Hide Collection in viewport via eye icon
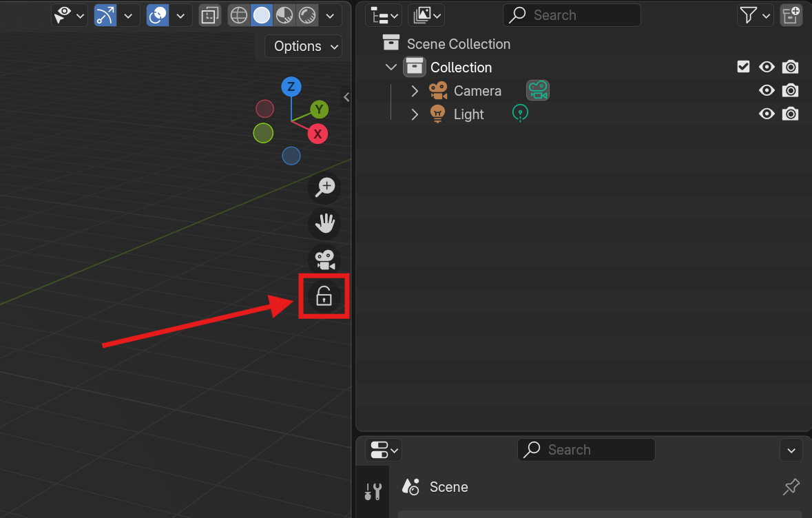This screenshot has height=518, width=812. click(x=767, y=67)
